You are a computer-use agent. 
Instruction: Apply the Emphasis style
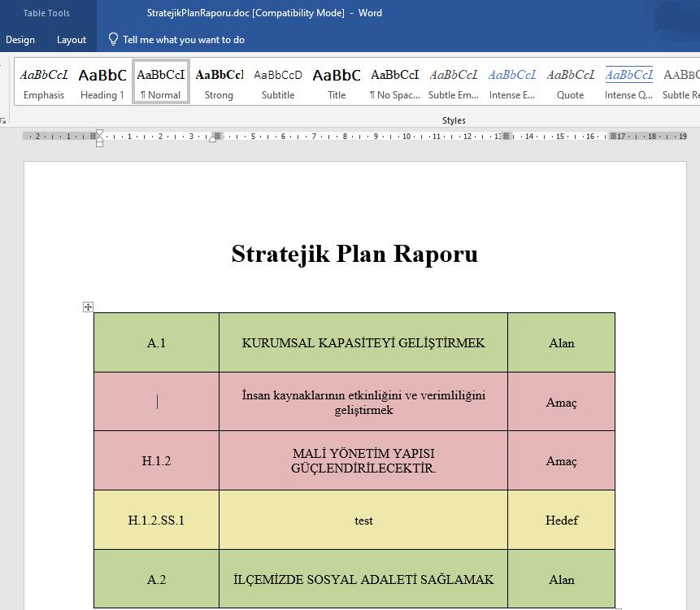coord(44,82)
